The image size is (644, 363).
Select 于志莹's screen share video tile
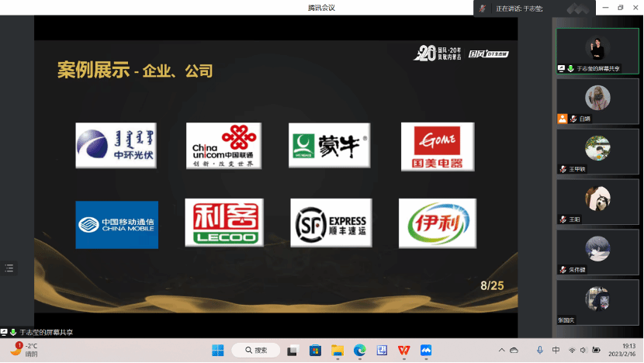(597, 51)
